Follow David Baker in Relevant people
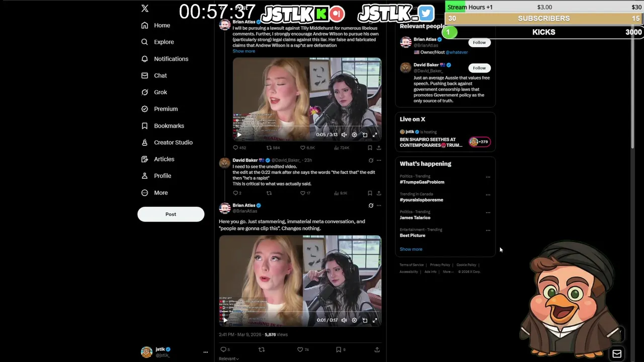The height and width of the screenshot is (362, 644). [479, 68]
